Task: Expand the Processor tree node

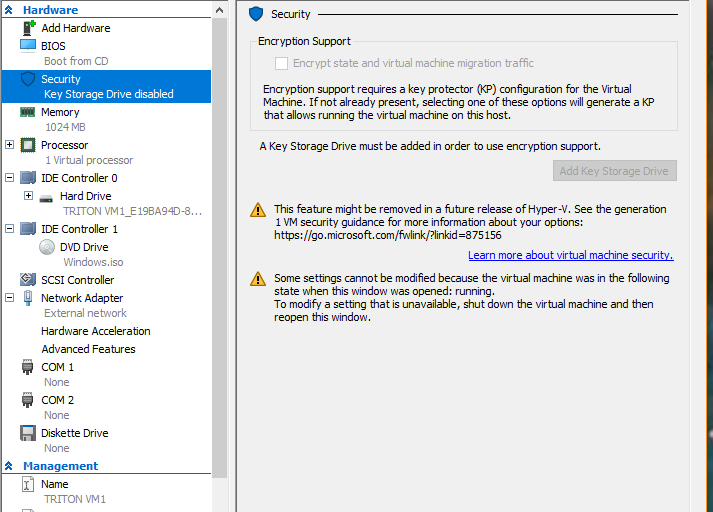Action: tap(9, 145)
